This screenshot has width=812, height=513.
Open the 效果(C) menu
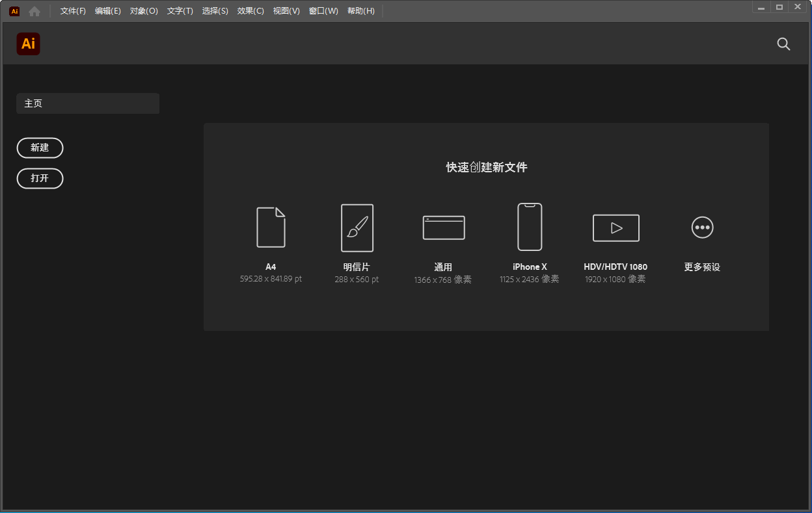pyautogui.click(x=250, y=10)
